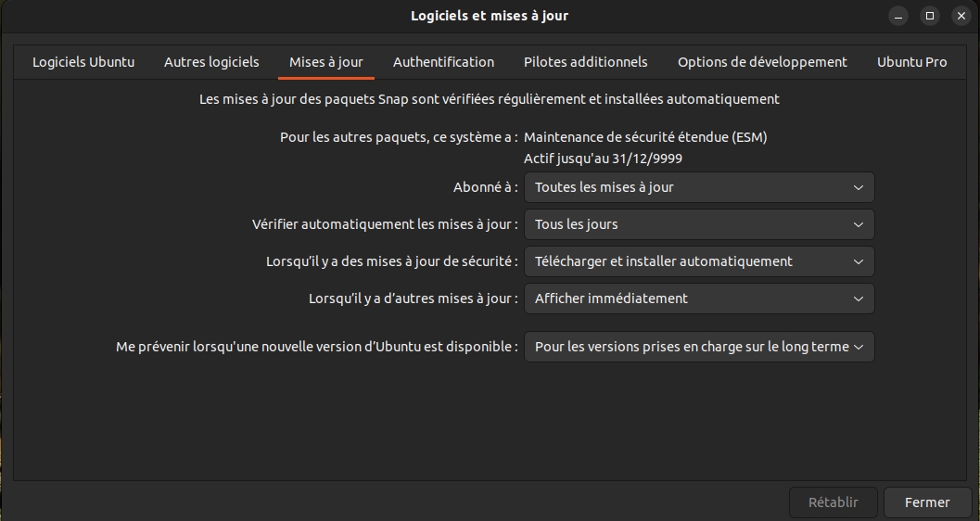980x521 pixels.
Task: Click the Fermer button
Action: (x=927, y=502)
